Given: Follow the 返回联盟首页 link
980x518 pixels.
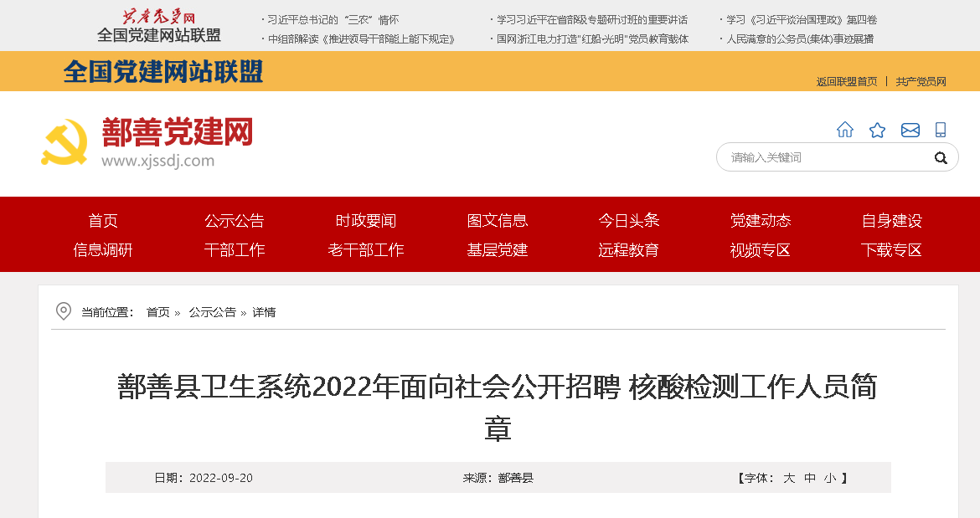Looking at the screenshot, I should [847, 82].
